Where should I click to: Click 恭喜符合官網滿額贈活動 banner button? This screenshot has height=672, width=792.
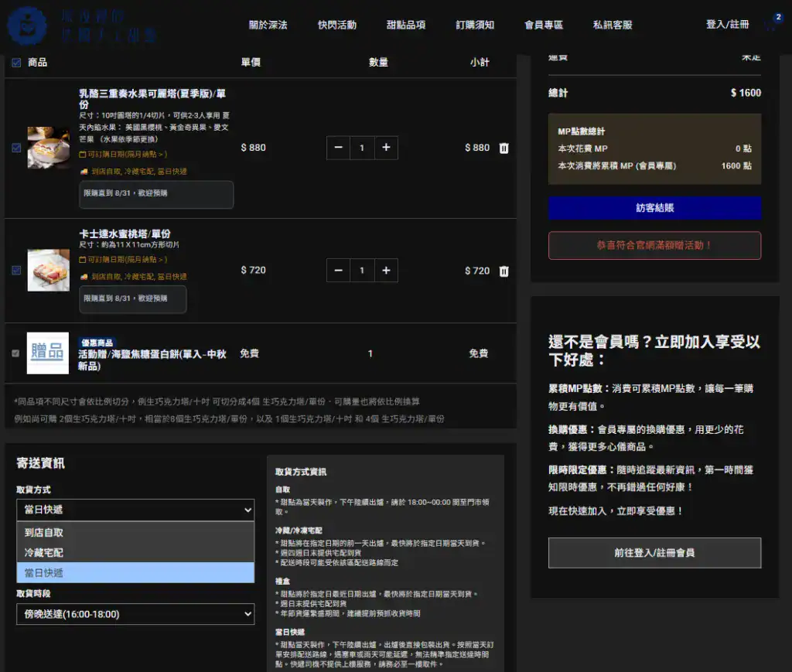coord(654,245)
